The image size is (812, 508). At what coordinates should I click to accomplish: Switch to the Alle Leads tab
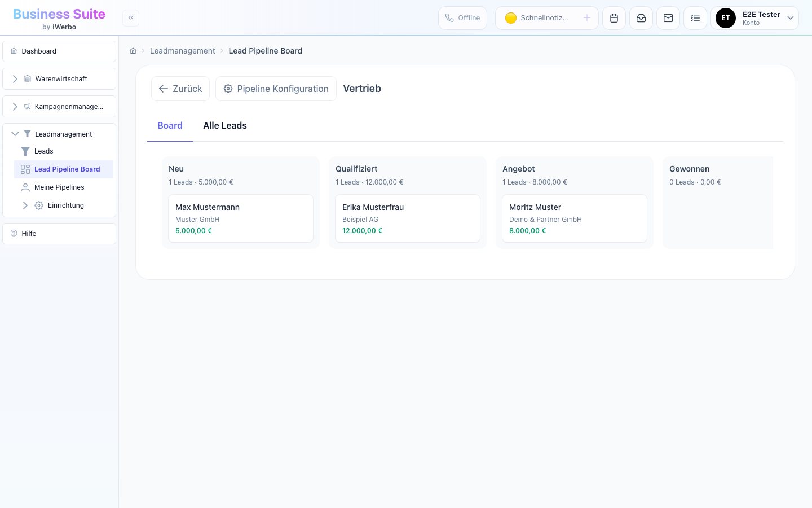coord(225,126)
